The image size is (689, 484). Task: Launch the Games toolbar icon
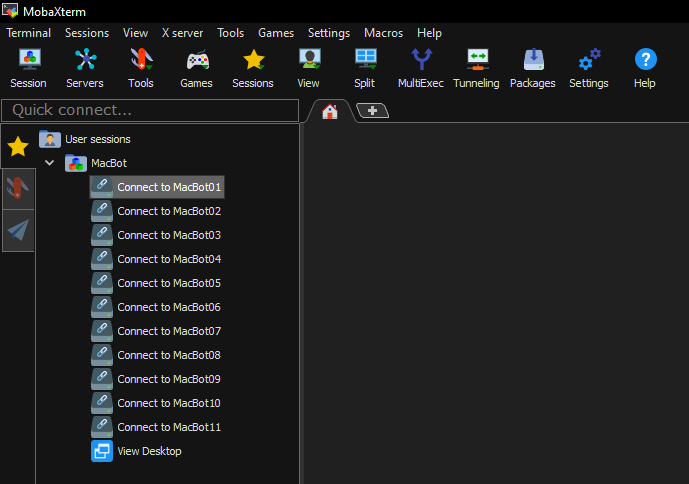[x=196, y=67]
